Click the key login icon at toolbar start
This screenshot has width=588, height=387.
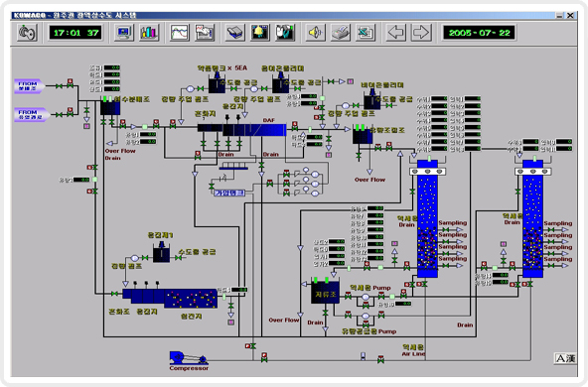tap(27, 32)
